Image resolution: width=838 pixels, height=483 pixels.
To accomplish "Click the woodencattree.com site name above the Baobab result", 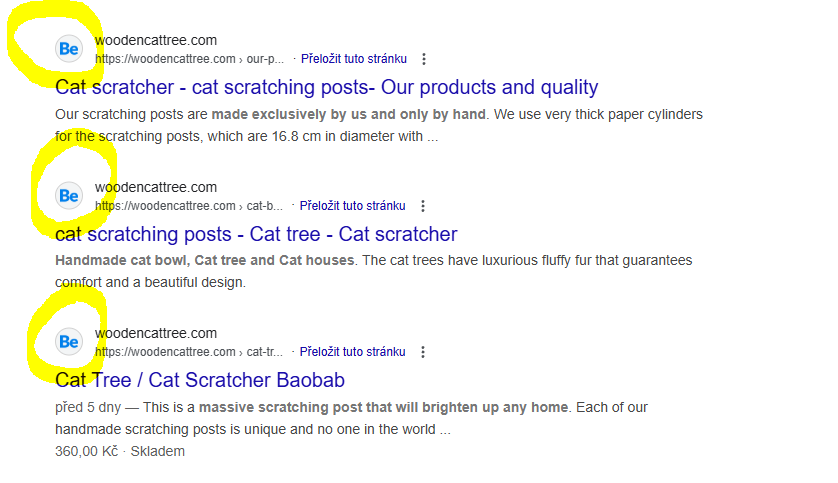I will [x=155, y=334].
